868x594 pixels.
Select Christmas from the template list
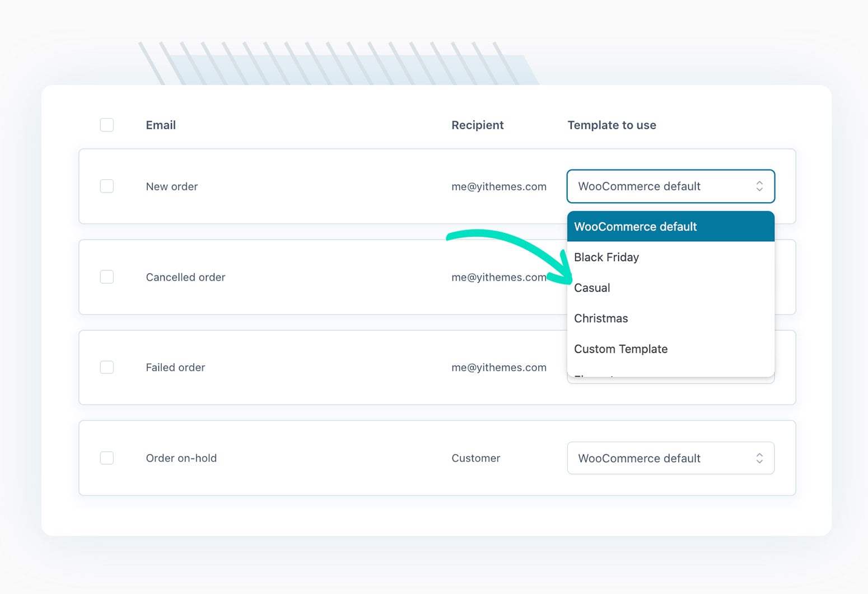point(600,318)
